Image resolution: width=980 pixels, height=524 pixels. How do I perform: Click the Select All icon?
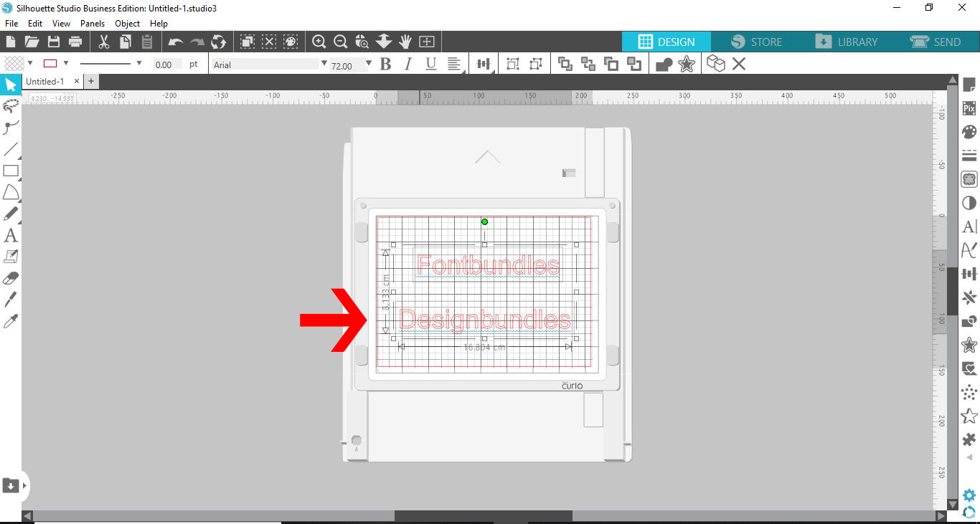[x=248, y=42]
